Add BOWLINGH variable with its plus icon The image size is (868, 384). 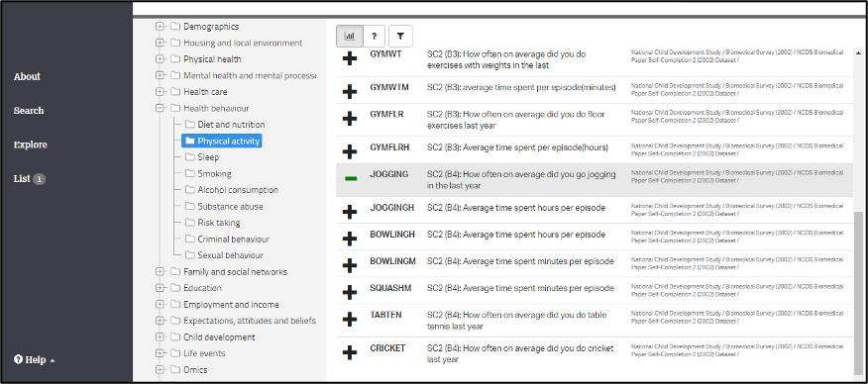coord(350,239)
